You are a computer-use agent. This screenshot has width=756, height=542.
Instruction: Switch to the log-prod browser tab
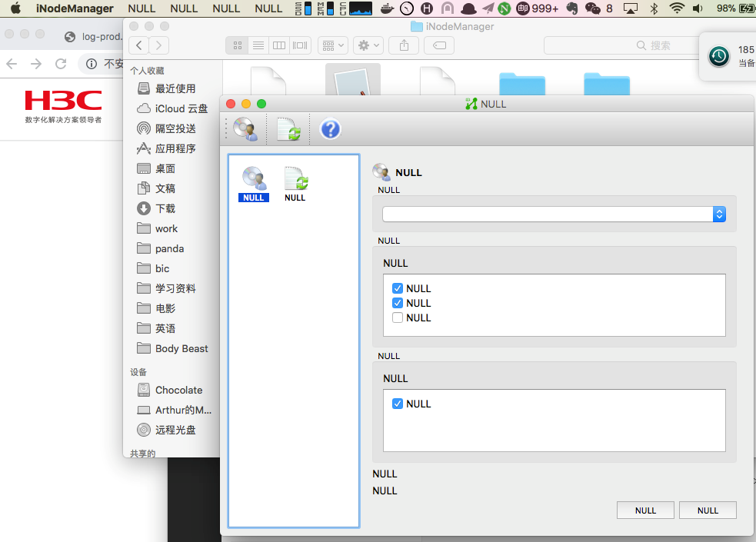click(94, 37)
